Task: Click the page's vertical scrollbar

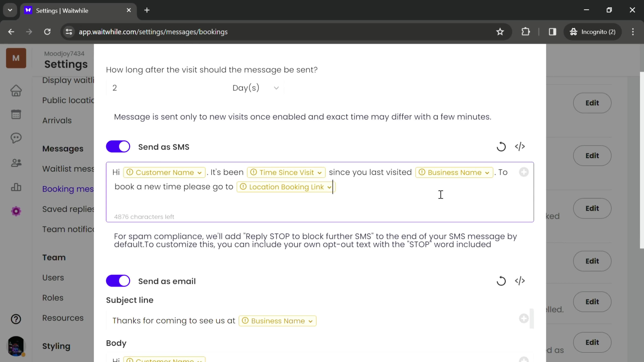Action: click(642, 160)
